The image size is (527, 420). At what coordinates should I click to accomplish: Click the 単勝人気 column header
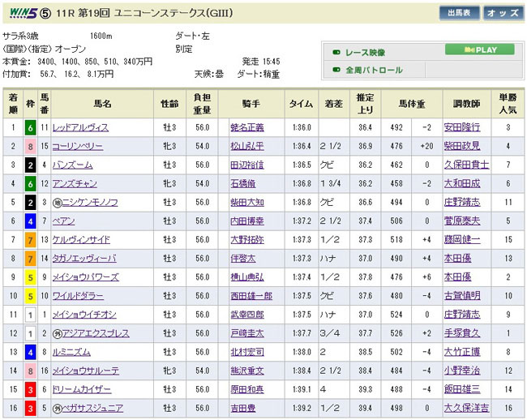[x=507, y=104]
